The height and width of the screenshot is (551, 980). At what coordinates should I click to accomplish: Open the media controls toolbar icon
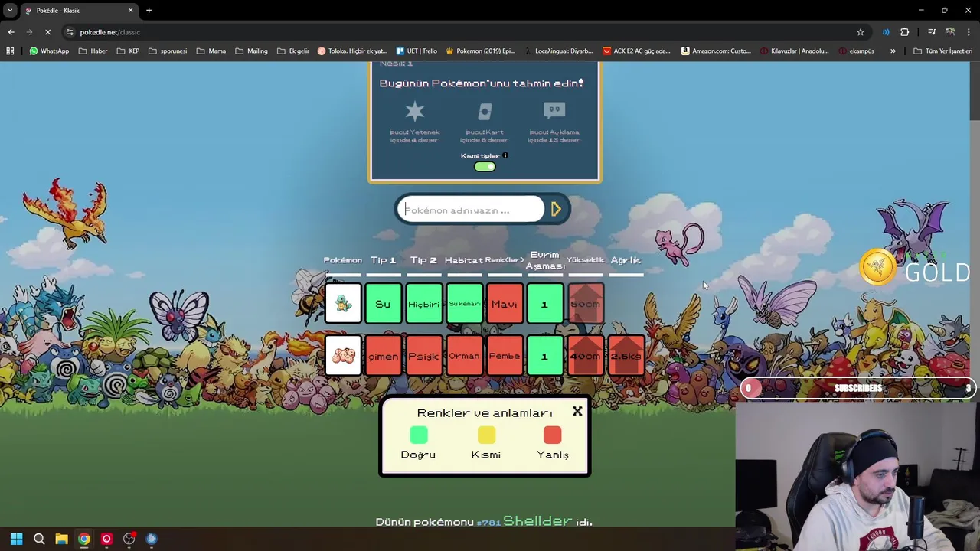coord(932,32)
